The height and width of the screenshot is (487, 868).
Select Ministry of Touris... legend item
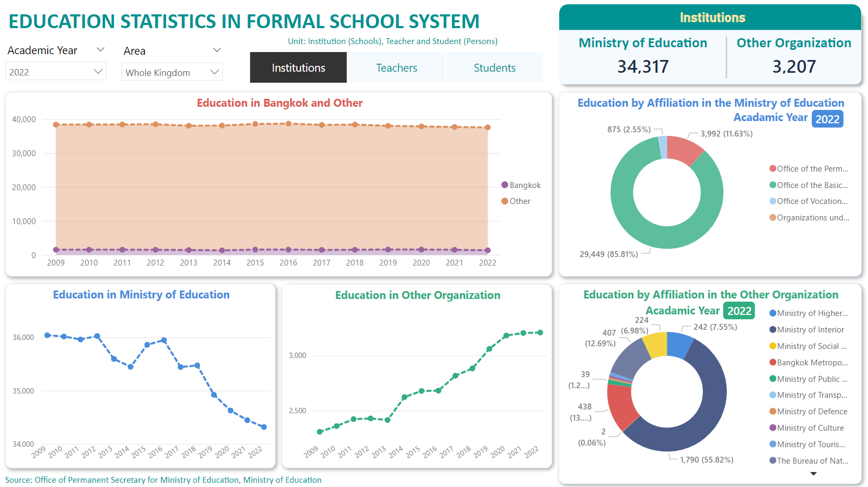[x=808, y=445]
